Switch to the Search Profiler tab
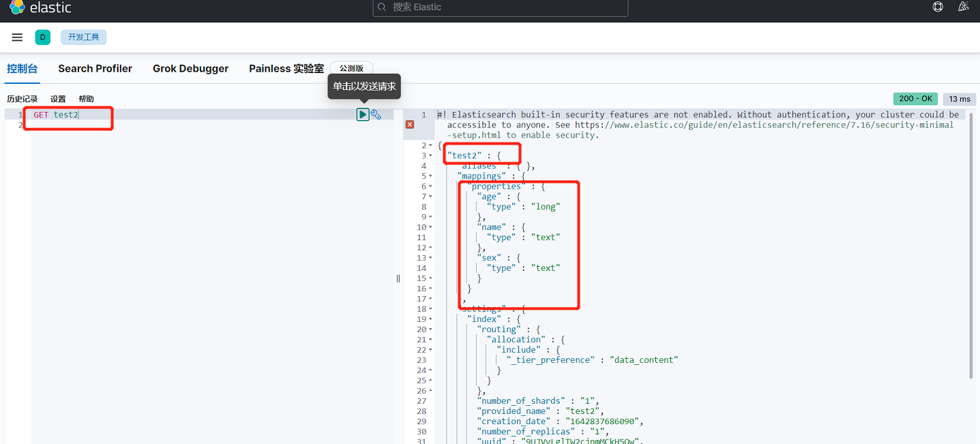Screen dimensions: 980x444 point(95,69)
